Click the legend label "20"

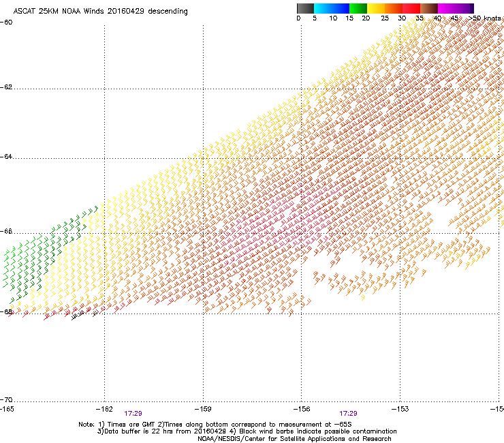pyautogui.click(x=366, y=18)
